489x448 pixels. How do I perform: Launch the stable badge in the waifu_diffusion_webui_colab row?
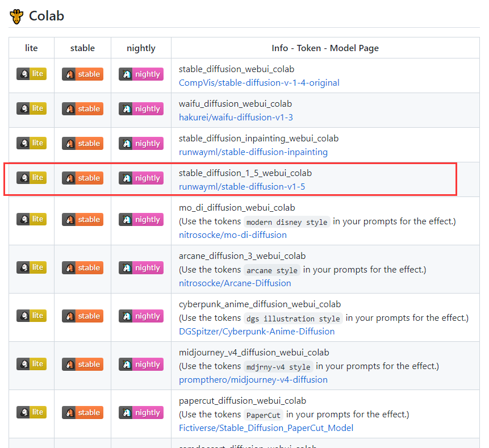click(82, 109)
